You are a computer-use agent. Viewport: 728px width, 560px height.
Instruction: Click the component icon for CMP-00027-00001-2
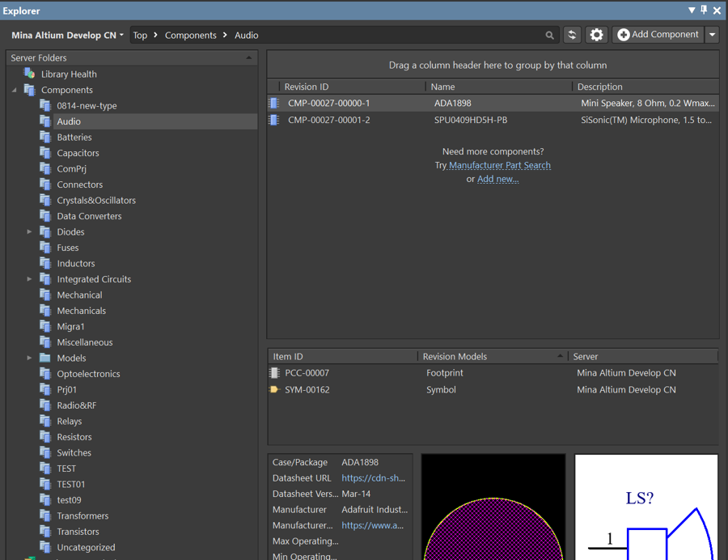tap(274, 120)
